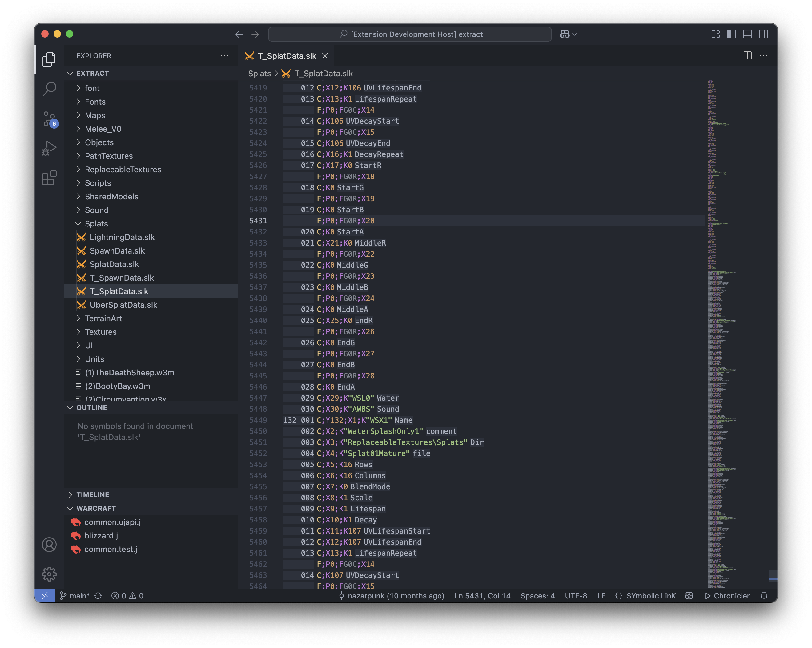
Task: Open the Accounts menu icon
Action: 49,544
